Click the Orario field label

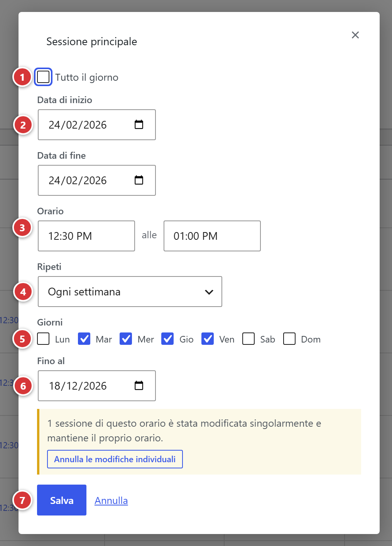click(x=51, y=211)
